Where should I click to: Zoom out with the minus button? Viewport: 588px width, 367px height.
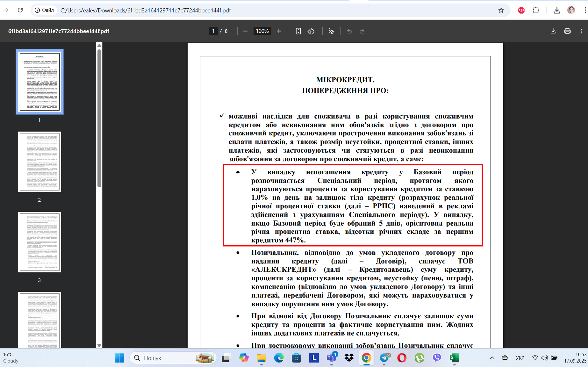tap(245, 31)
